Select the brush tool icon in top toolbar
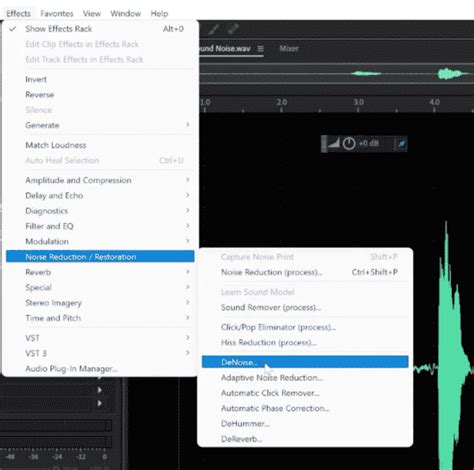This screenshot has height=470, width=474. (214, 29)
